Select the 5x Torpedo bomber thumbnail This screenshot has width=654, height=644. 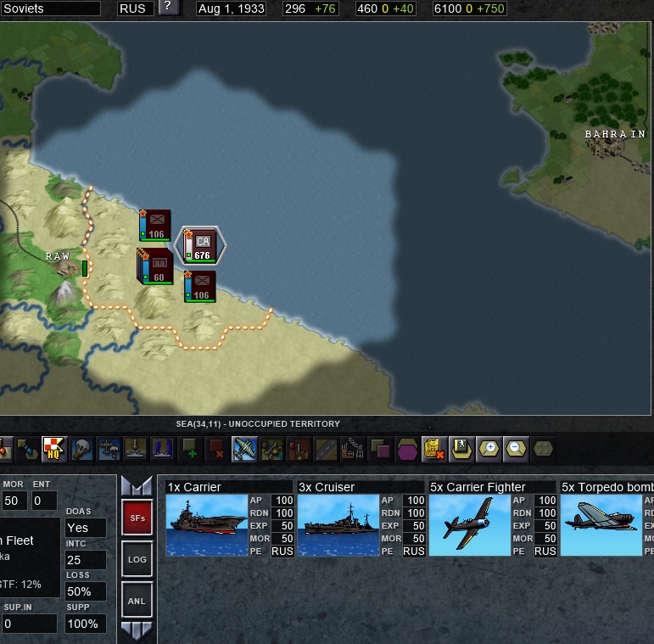(601, 525)
